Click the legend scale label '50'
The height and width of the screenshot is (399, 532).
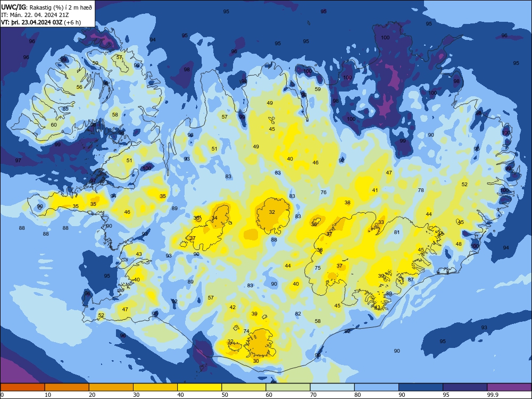click(x=225, y=395)
